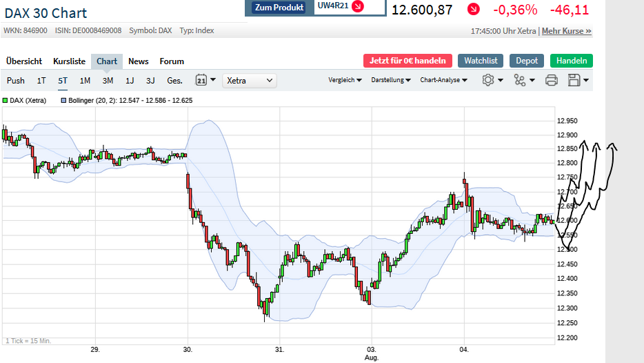Expand the Vergleich dropdown
The height and width of the screenshot is (363, 644).
click(x=345, y=80)
